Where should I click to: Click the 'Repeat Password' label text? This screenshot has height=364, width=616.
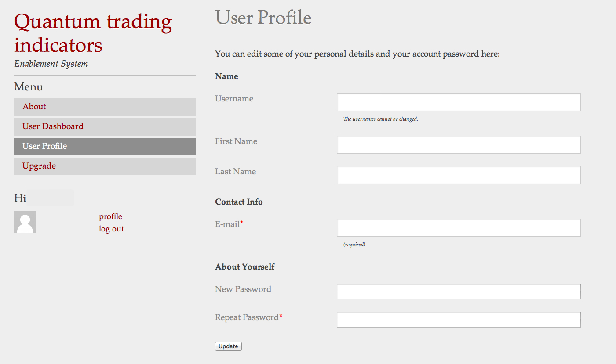point(247,317)
